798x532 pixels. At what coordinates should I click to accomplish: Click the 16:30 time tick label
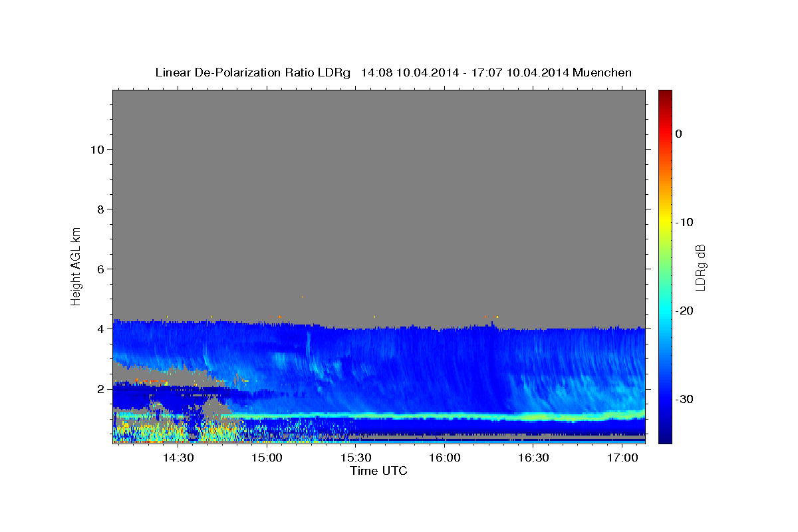(533, 458)
